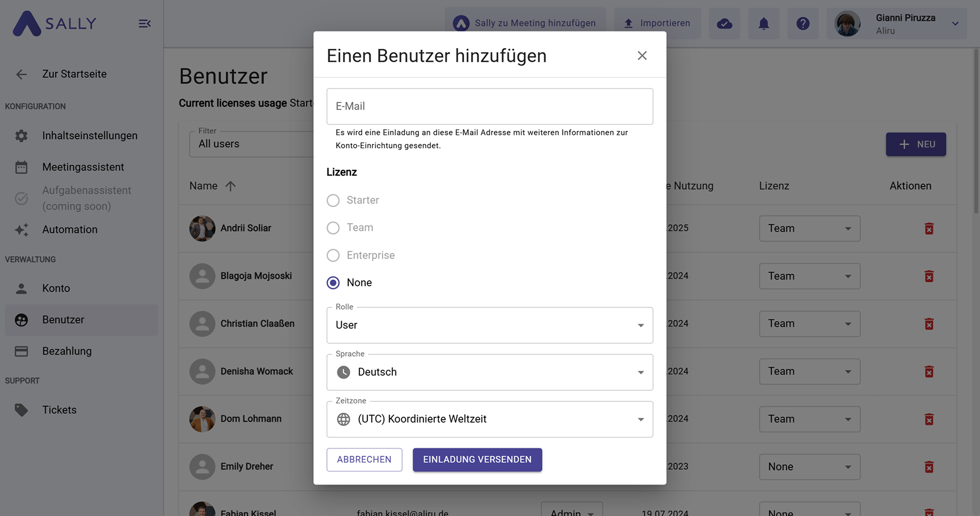Collapse the sidebar with the menu icon
980x516 pixels.
pos(145,24)
